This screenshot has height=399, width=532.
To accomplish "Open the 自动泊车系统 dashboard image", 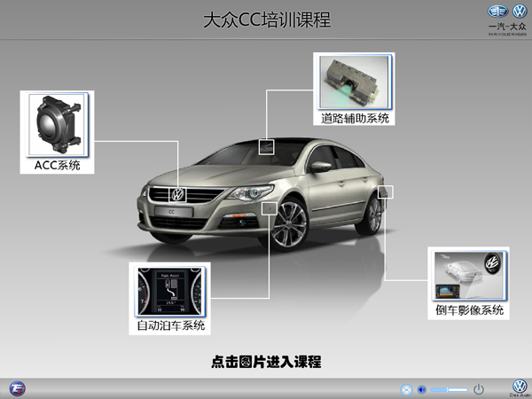I will pos(170,291).
